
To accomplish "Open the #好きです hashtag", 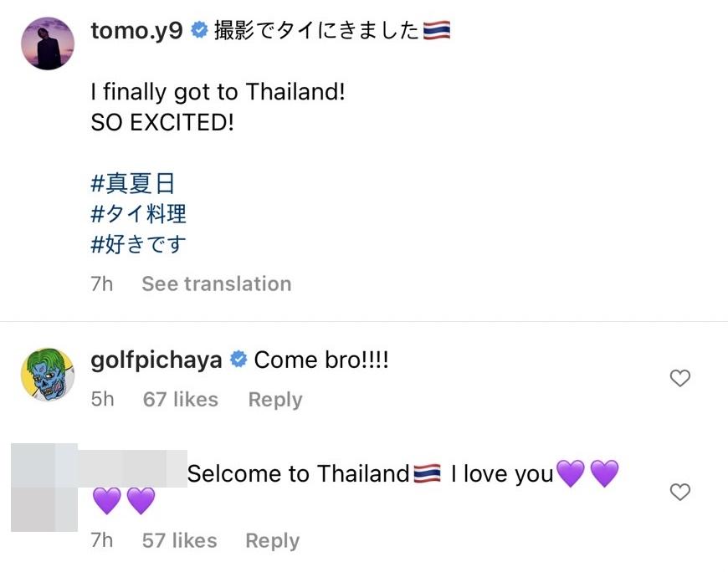I will [138, 244].
